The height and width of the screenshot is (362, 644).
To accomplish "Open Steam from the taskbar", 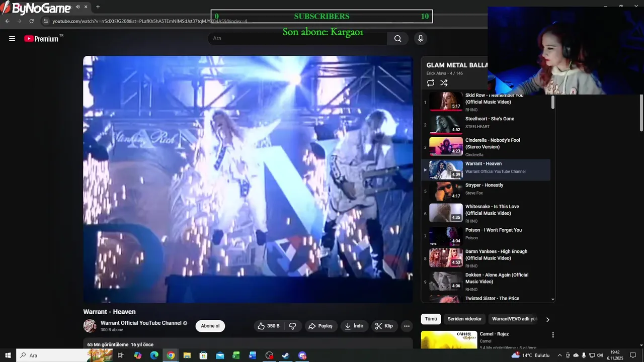I will coord(285,355).
